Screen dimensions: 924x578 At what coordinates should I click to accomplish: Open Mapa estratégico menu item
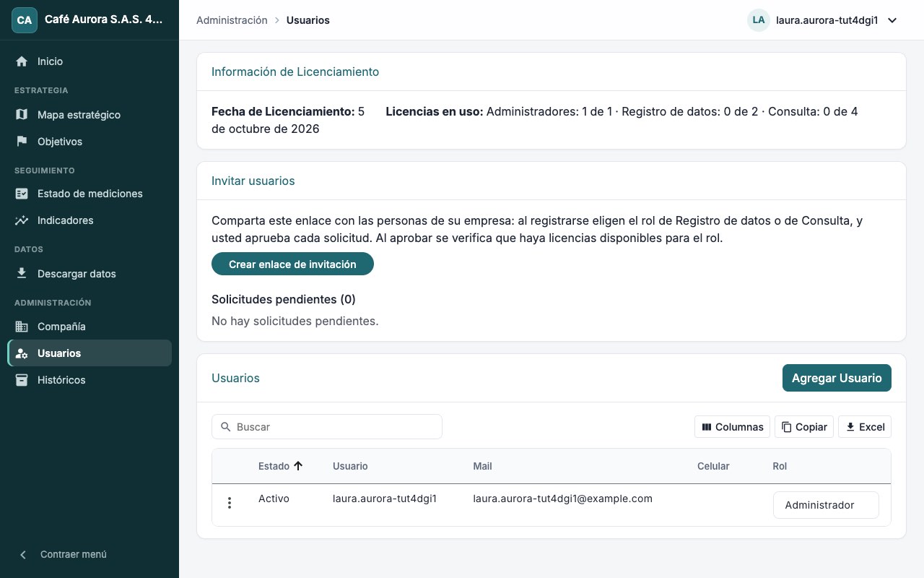tap(90, 115)
